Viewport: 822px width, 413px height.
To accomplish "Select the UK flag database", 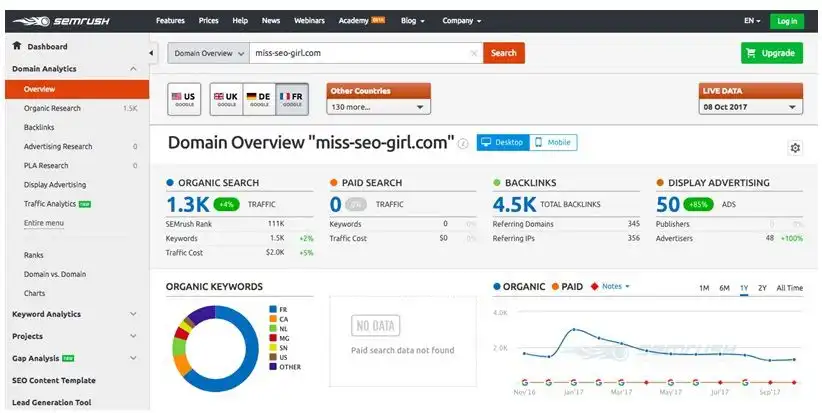I will click(226, 99).
